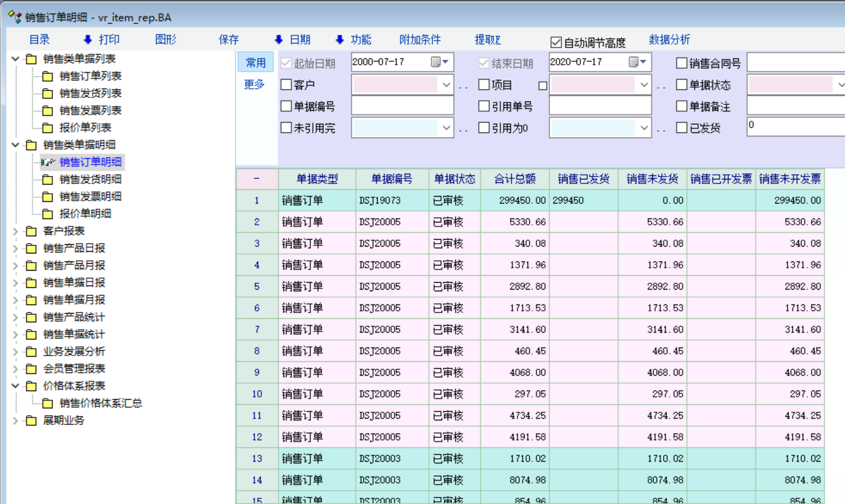845x504 pixels.
Task: Click the blue arrow icon beside 打印
Action: point(88,40)
